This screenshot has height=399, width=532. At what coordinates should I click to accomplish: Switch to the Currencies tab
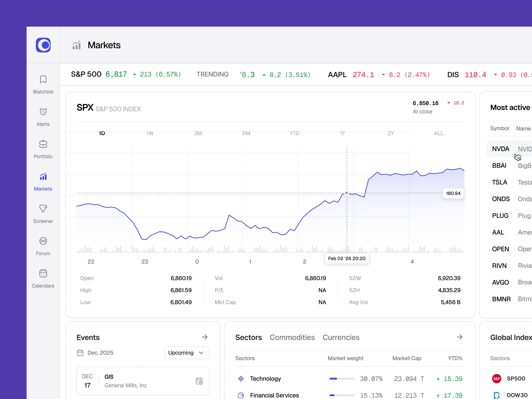pos(341,337)
